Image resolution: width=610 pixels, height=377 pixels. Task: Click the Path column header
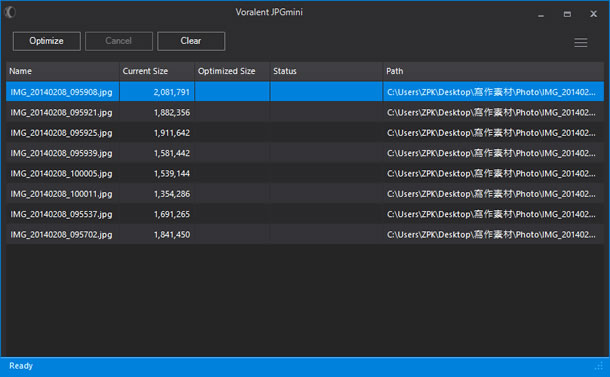tap(493, 71)
